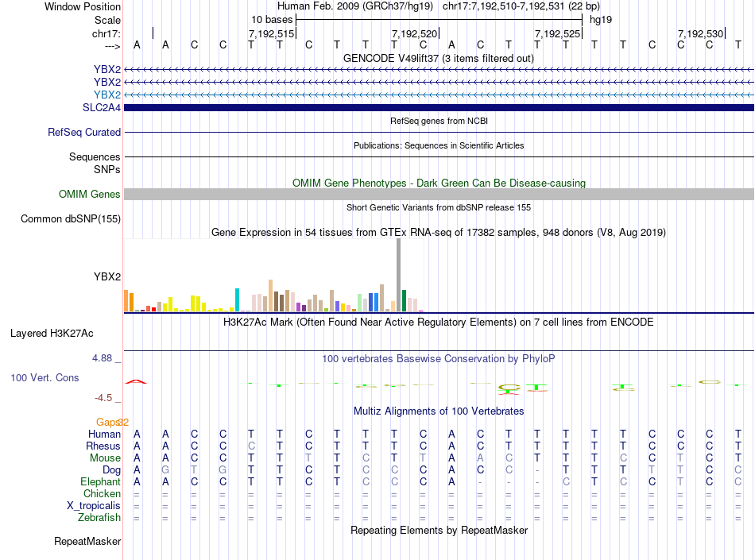Select the light blue YBX2 transcript label
This screenshot has height=560, width=755.
coord(107,95)
